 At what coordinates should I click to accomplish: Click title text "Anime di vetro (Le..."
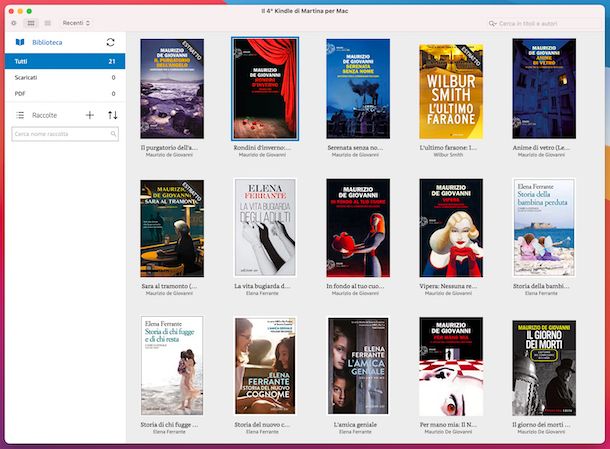541,148
